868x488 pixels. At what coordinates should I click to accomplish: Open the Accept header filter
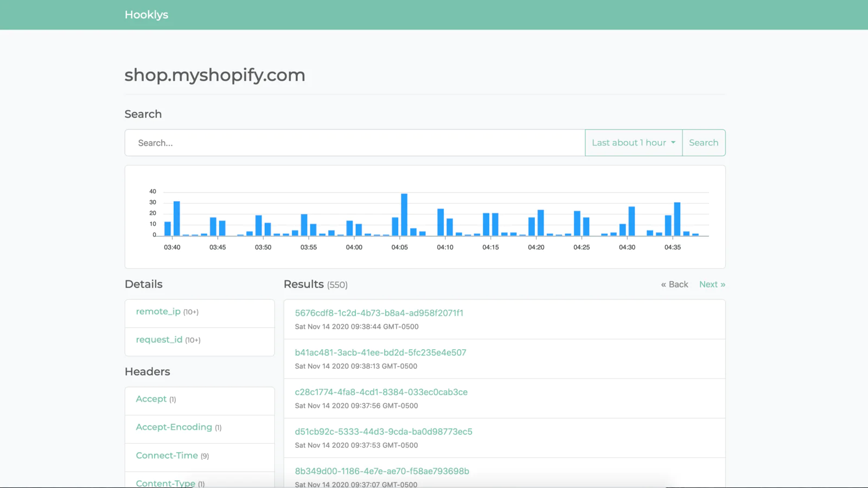point(151,399)
